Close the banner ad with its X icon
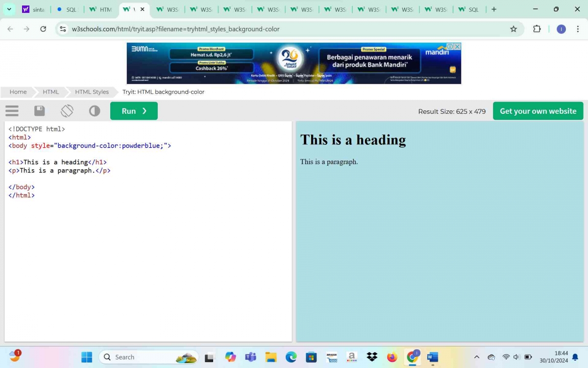The width and height of the screenshot is (588, 368). tap(457, 47)
